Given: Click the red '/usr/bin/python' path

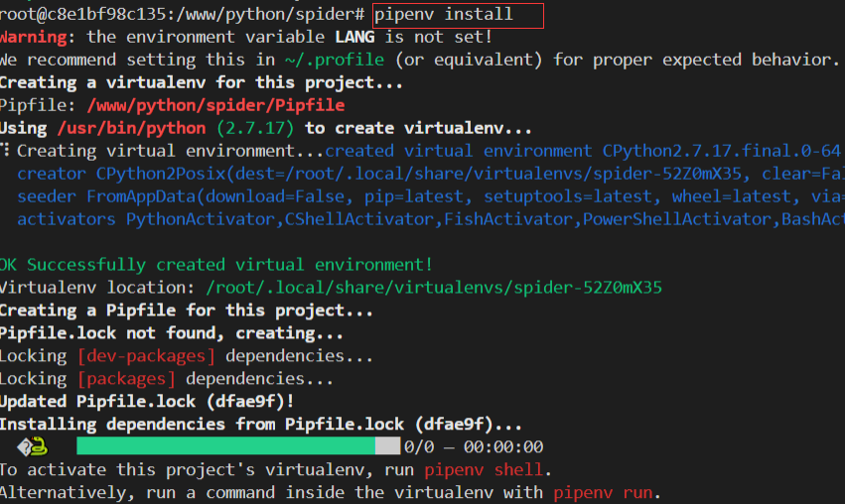Looking at the screenshot, I should click(131, 128).
